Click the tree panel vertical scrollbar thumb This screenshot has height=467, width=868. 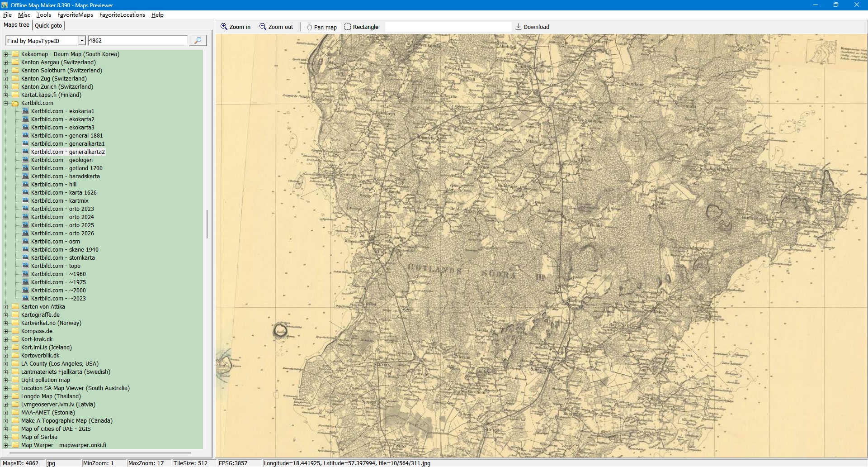207,224
